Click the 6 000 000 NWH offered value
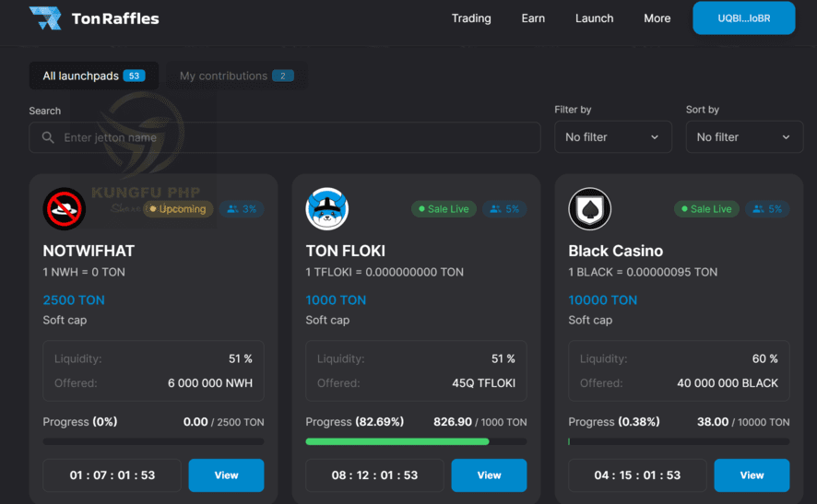This screenshot has height=504, width=817. [x=210, y=383]
